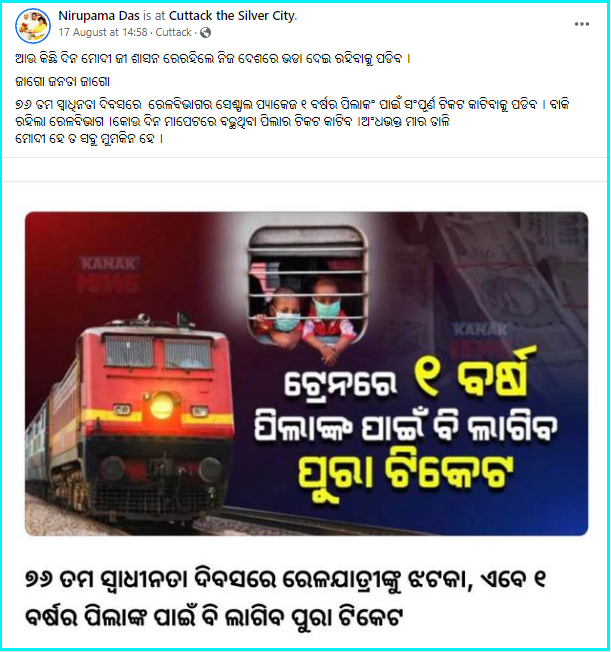611x652 pixels.
Task: Open the shared news image thumbnail
Action: pos(307,374)
